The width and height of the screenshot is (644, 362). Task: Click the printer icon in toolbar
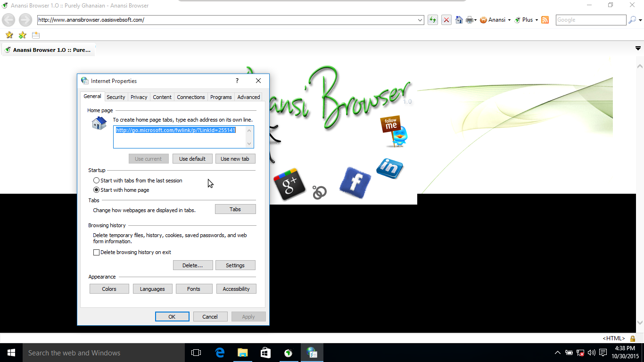tap(470, 20)
